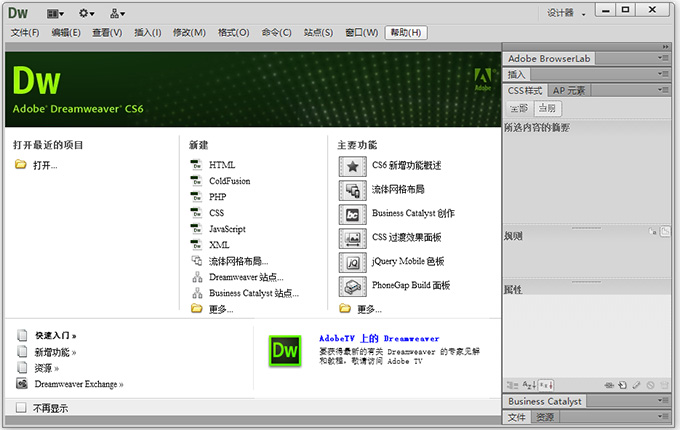Click the HTML new document icon

196,165
